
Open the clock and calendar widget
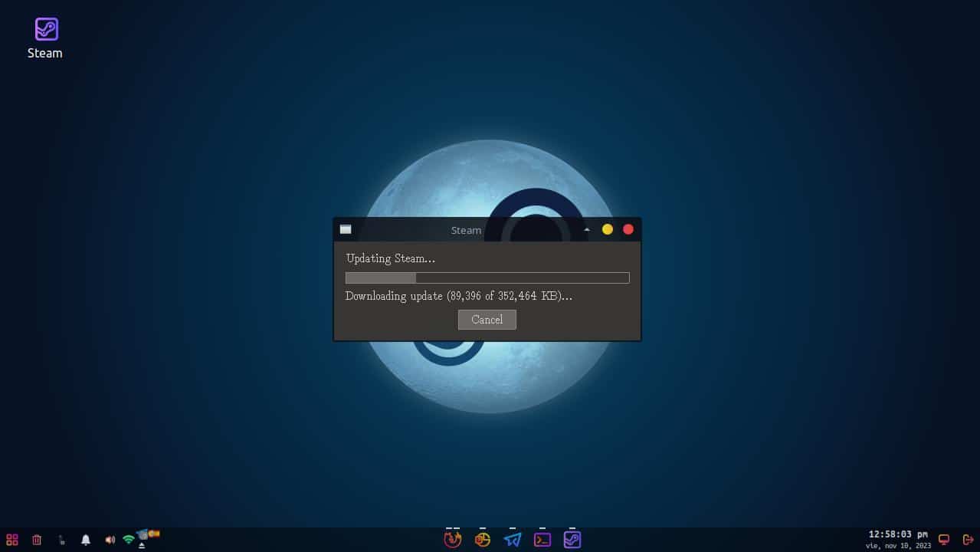point(898,539)
